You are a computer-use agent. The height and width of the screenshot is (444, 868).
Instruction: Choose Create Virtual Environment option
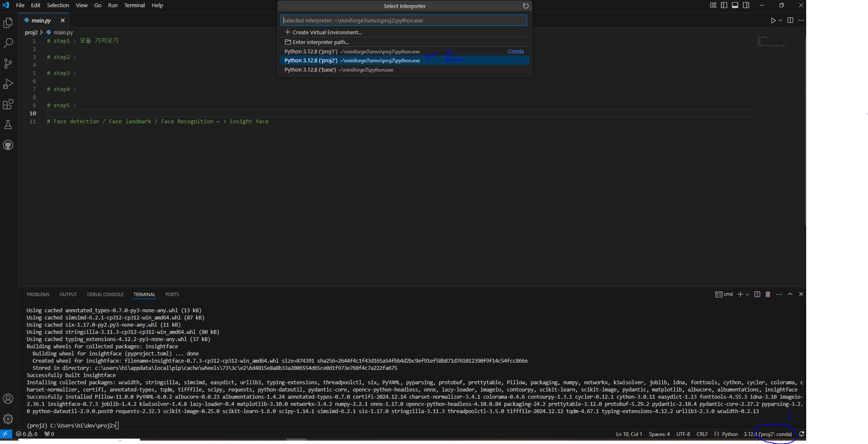pos(404,32)
